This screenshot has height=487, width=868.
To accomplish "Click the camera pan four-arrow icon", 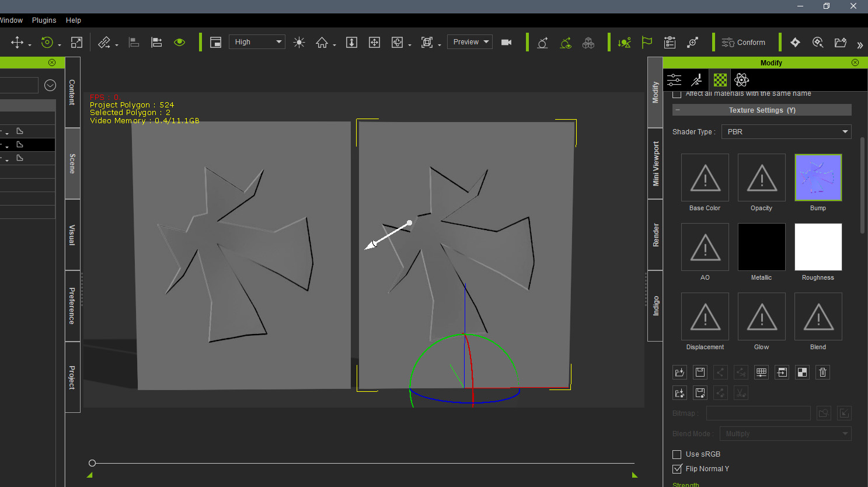I will pos(374,42).
